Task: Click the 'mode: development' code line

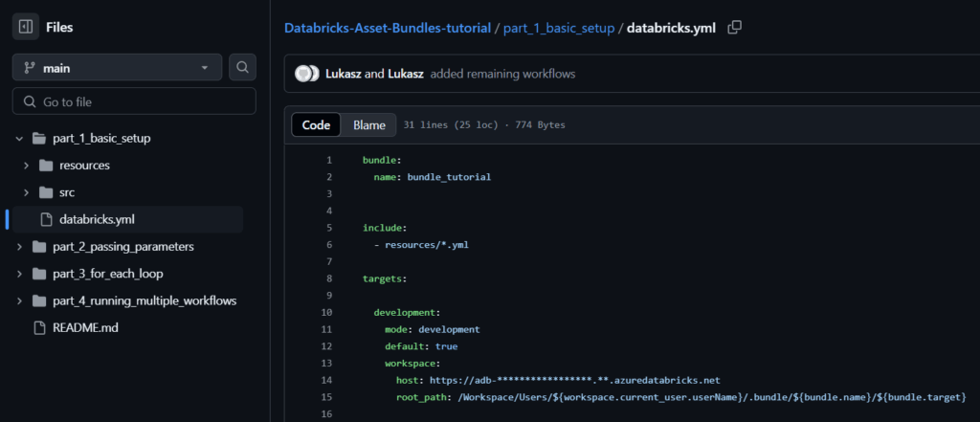Action: click(x=433, y=329)
